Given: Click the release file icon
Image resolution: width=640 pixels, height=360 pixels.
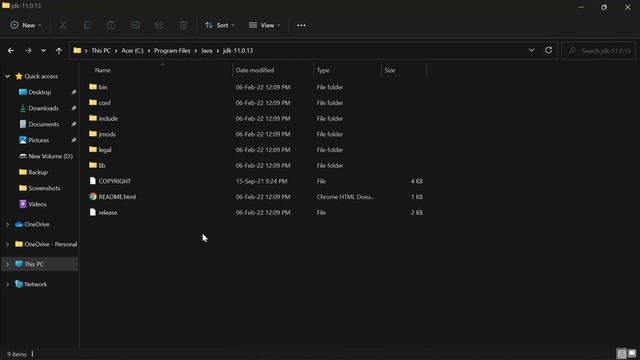Looking at the screenshot, I should pos(93,212).
